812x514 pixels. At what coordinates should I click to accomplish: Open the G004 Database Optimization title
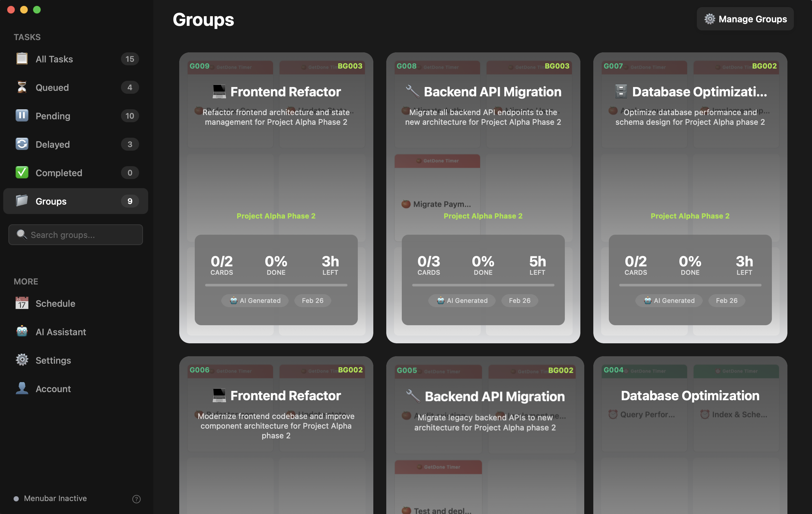[690, 396]
